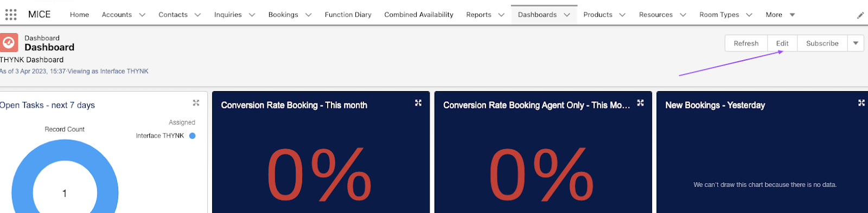Click the "As of 3 Apr 2023, 15:37" timestamp

33,72
